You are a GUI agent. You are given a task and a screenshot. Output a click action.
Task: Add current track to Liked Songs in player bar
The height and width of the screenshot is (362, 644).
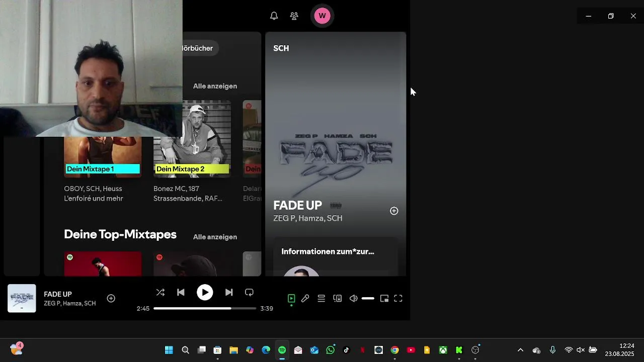pos(111,299)
